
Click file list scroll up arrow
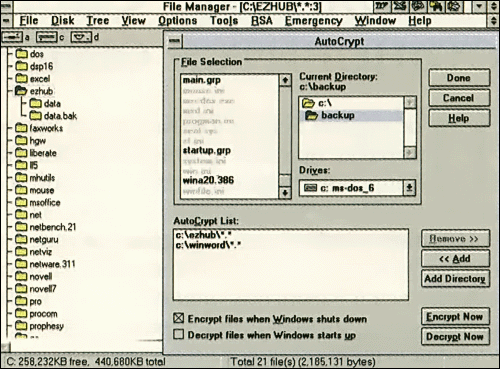coord(285,80)
